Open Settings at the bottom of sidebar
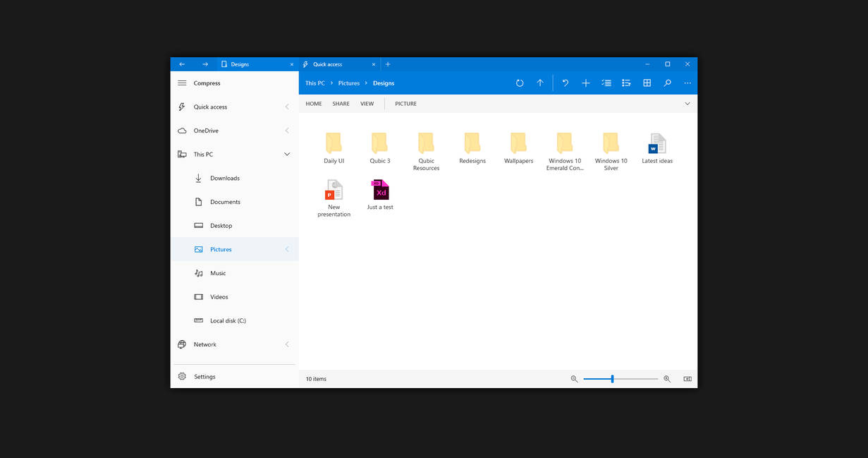868x458 pixels. pos(204,376)
